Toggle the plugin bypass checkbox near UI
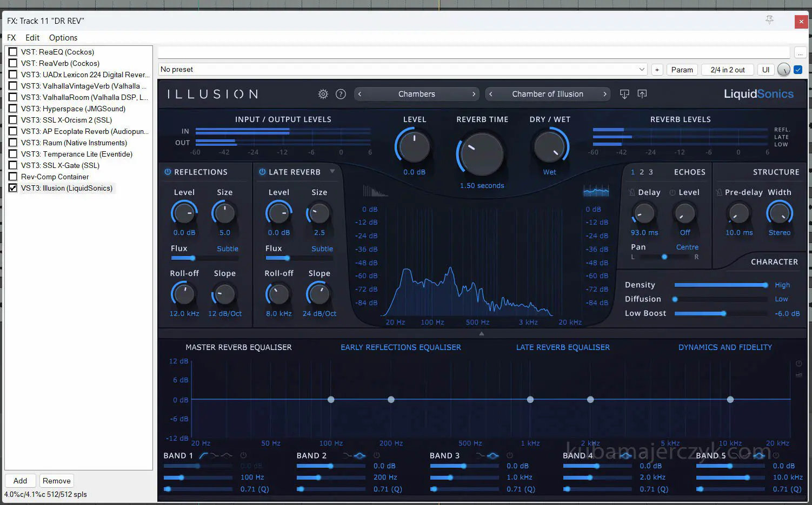This screenshot has height=505, width=812. click(x=798, y=70)
